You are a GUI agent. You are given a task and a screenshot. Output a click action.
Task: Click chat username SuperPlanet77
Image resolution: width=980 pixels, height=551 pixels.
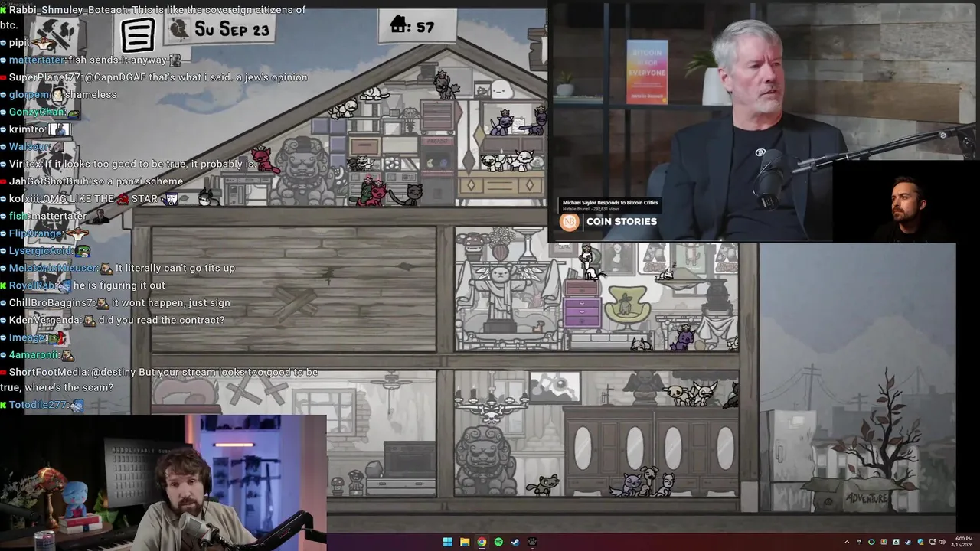45,77
